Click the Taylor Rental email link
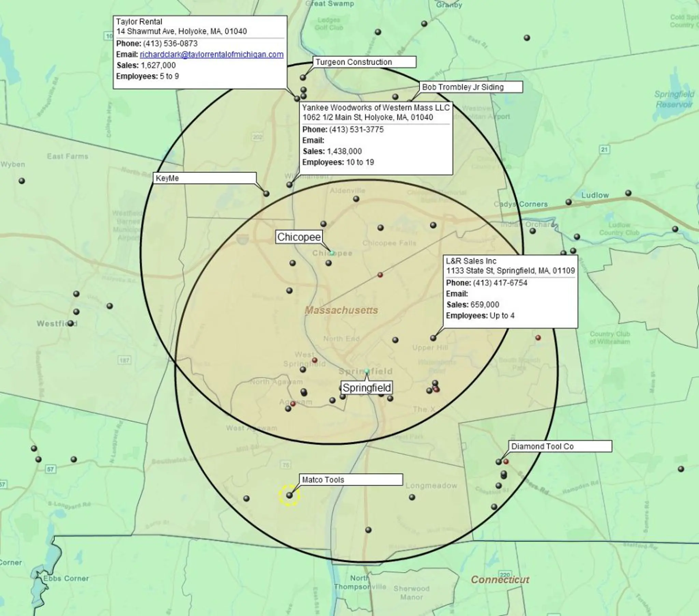 click(212, 54)
